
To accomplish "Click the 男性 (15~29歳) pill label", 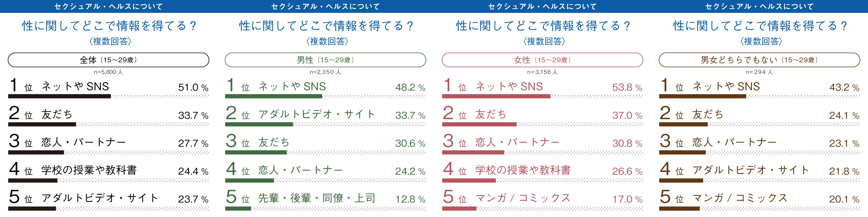I will (x=325, y=60).
